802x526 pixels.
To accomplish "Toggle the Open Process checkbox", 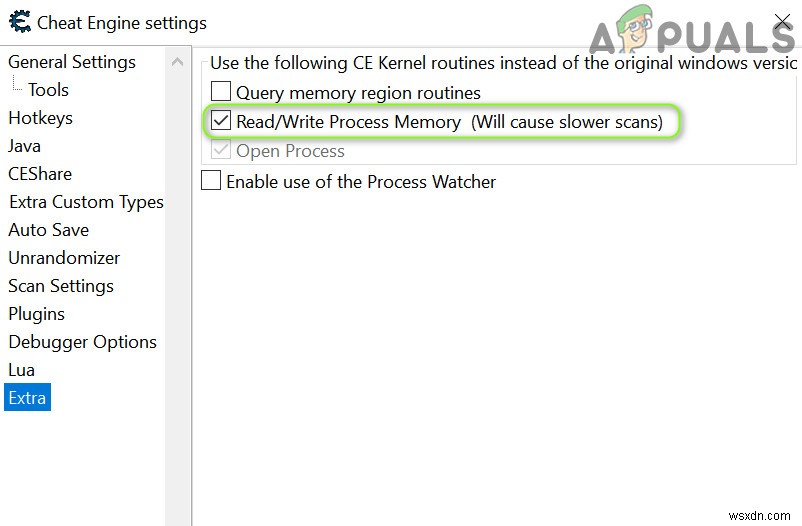I will [x=221, y=151].
